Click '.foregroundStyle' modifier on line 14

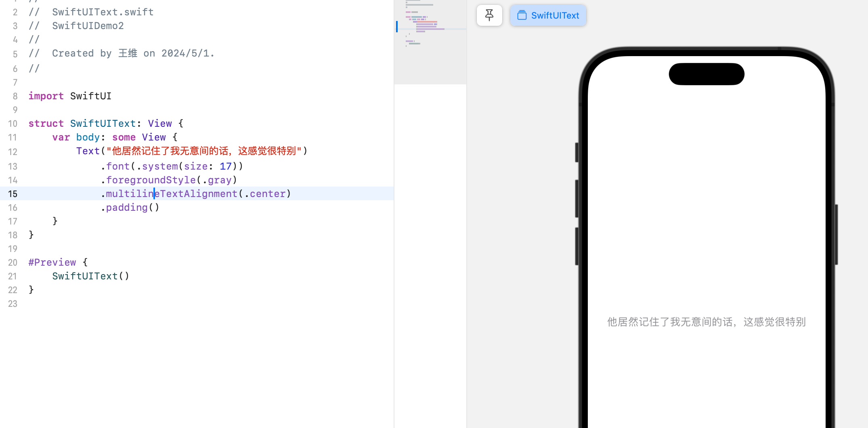[x=148, y=180]
